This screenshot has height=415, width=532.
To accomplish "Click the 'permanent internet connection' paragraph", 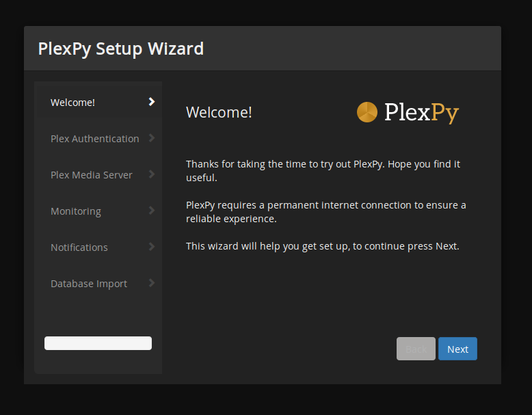I will 326,212.
